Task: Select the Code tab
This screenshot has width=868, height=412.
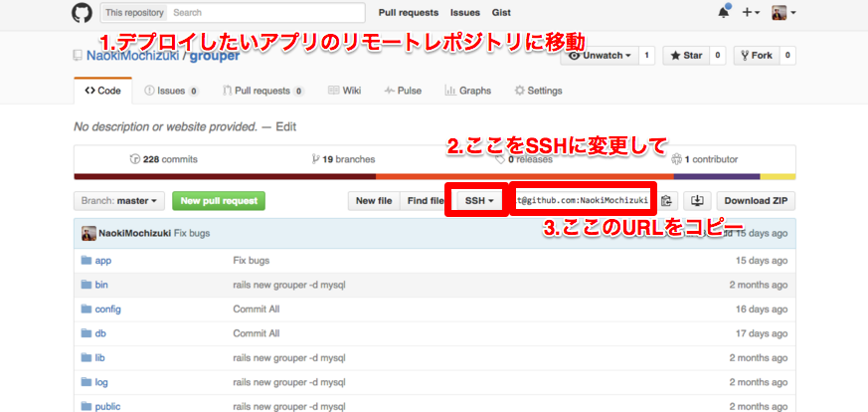Action: point(103,91)
